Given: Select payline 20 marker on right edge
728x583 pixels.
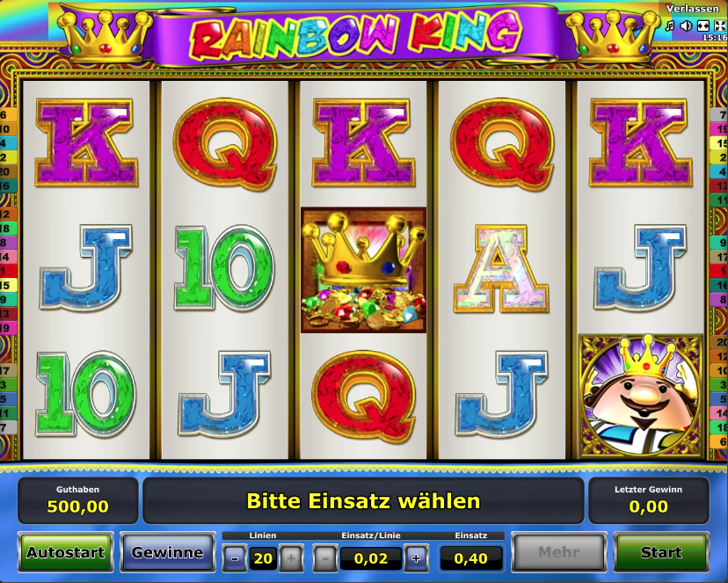Looking at the screenshot, I should click(x=719, y=342).
